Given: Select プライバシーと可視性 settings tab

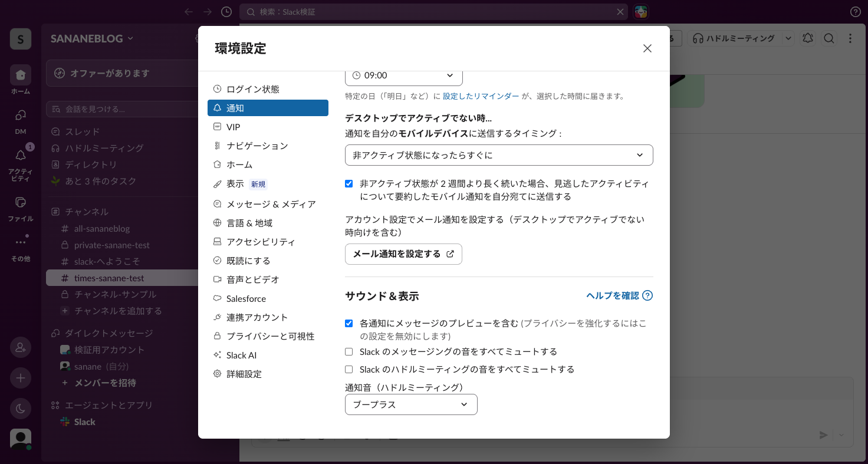Looking at the screenshot, I should pyautogui.click(x=268, y=336).
